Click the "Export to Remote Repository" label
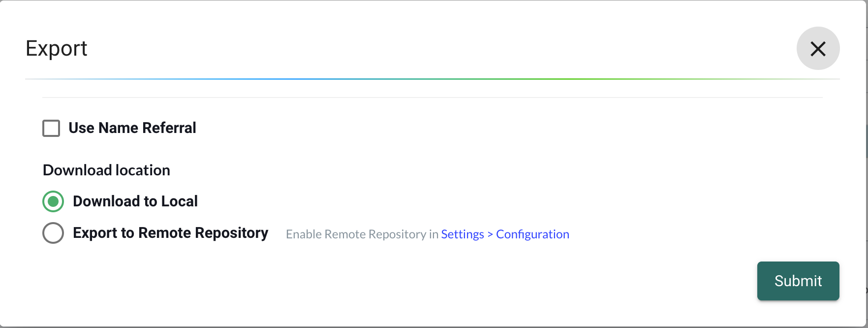Screen dimensions: 868x328 (x=170, y=233)
